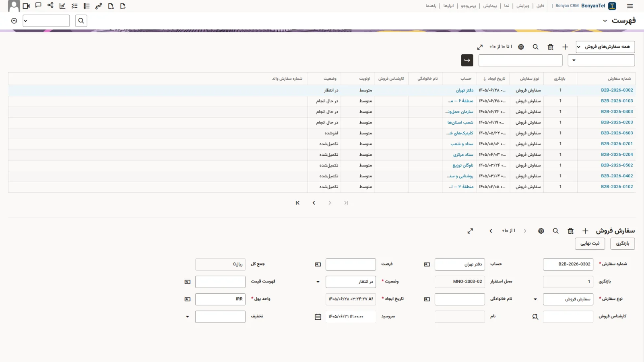Click the new document plus icon
Viewport: 644px width, 362px height.
(x=111, y=6)
